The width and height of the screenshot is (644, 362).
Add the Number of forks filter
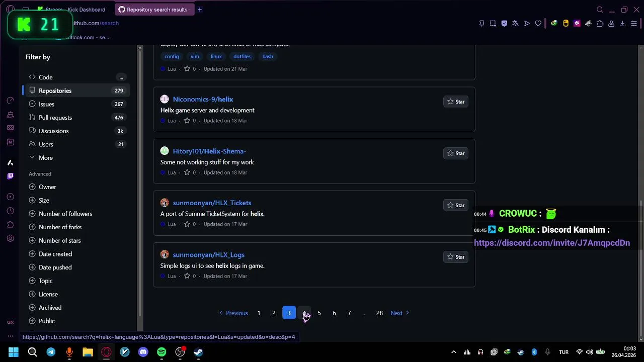click(55, 227)
